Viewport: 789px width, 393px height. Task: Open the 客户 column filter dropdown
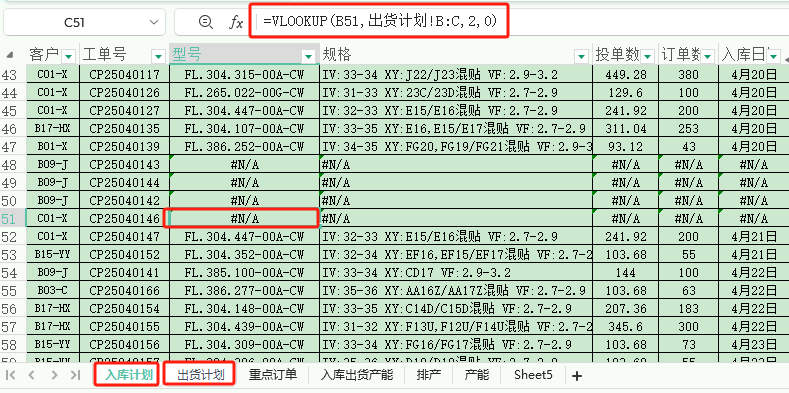[69, 55]
